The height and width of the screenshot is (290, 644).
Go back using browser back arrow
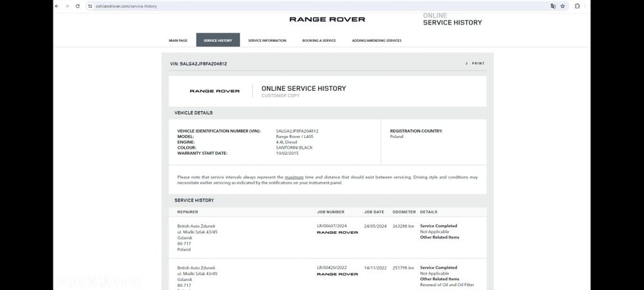(x=57, y=6)
